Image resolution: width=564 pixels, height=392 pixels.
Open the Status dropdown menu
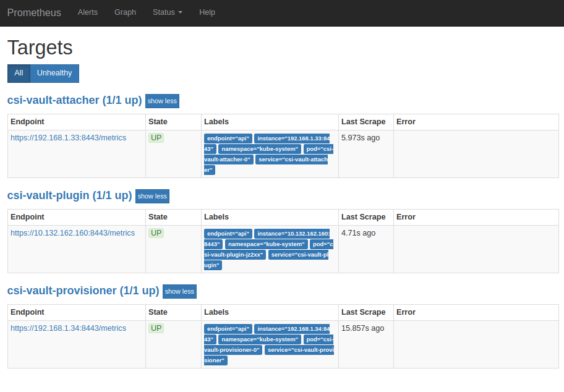(167, 12)
